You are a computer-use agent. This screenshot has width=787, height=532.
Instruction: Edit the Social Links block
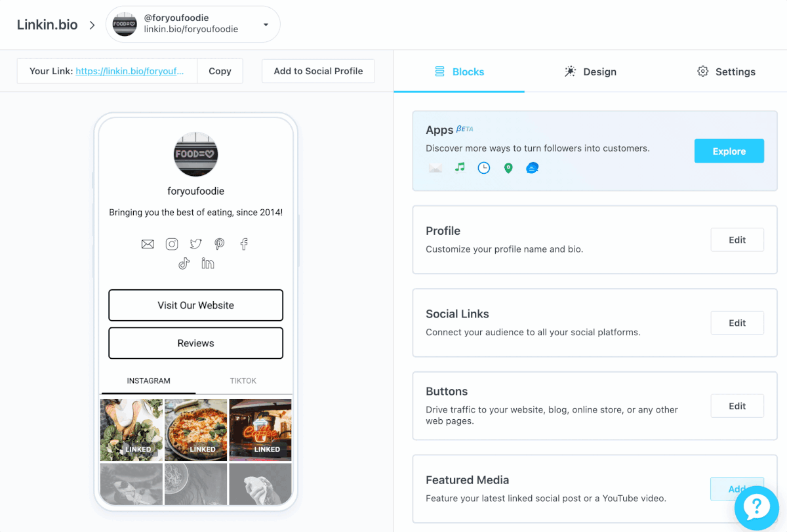point(737,323)
